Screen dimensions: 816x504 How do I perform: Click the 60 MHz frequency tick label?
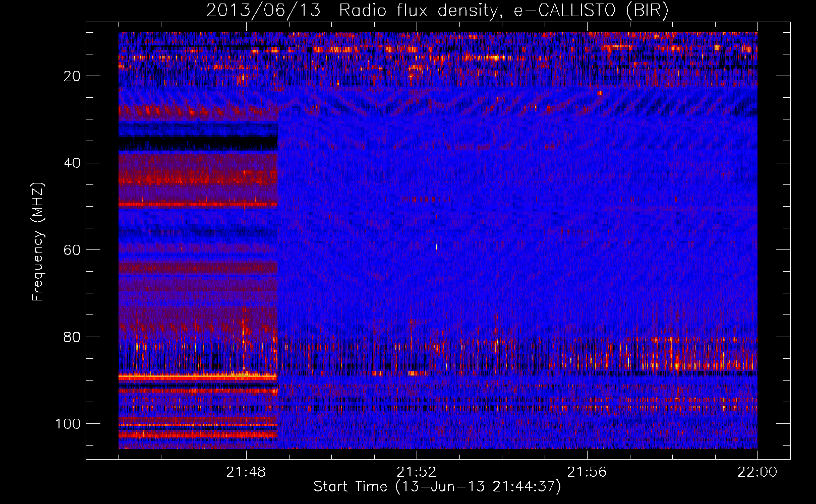pos(72,250)
